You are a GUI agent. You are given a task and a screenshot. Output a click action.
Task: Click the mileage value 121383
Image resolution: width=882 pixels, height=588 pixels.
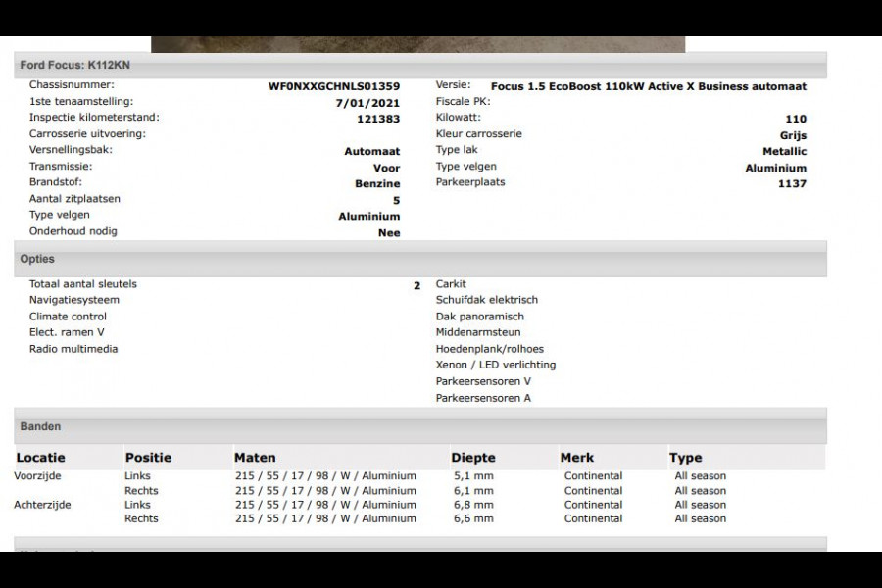378,119
